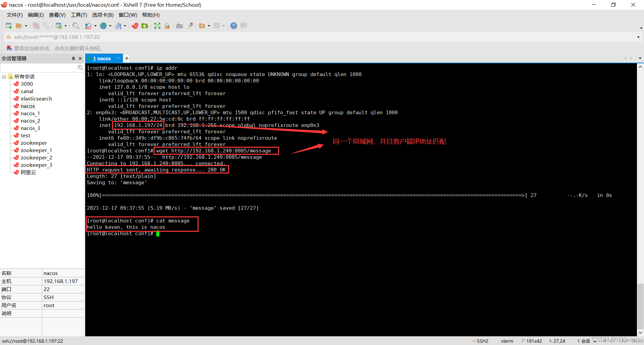Select the canal session

point(27,91)
